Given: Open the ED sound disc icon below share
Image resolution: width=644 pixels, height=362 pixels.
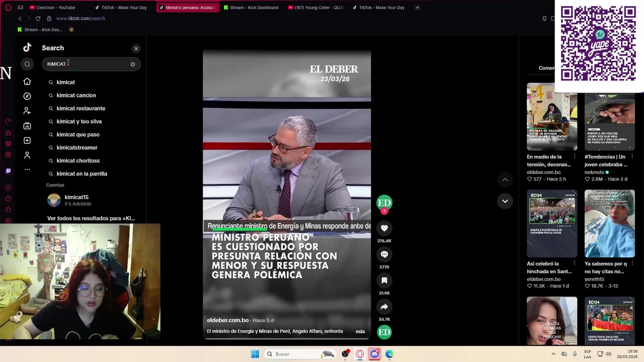Looking at the screenshot, I should coord(384,332).
